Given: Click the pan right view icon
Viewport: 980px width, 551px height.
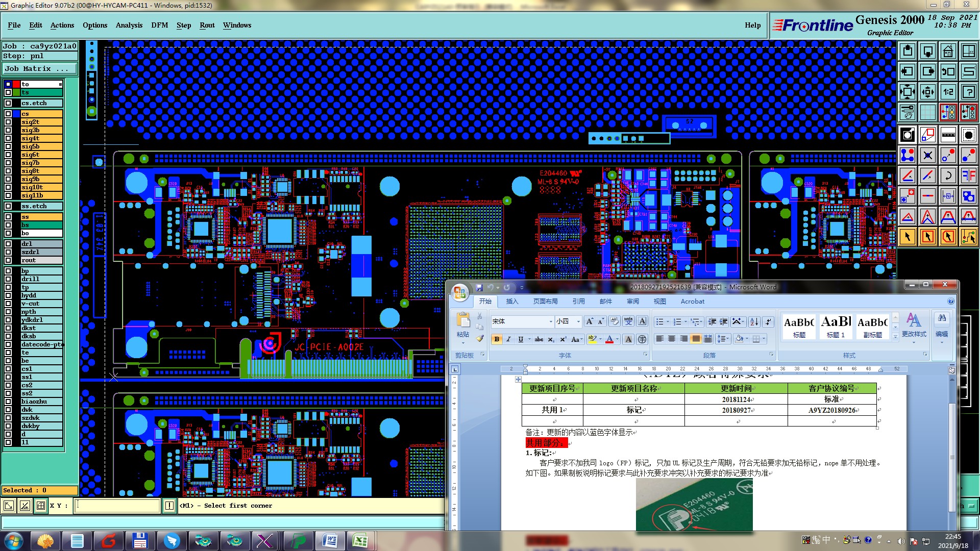Looking at the screenshot, I should tap(928, 71).
